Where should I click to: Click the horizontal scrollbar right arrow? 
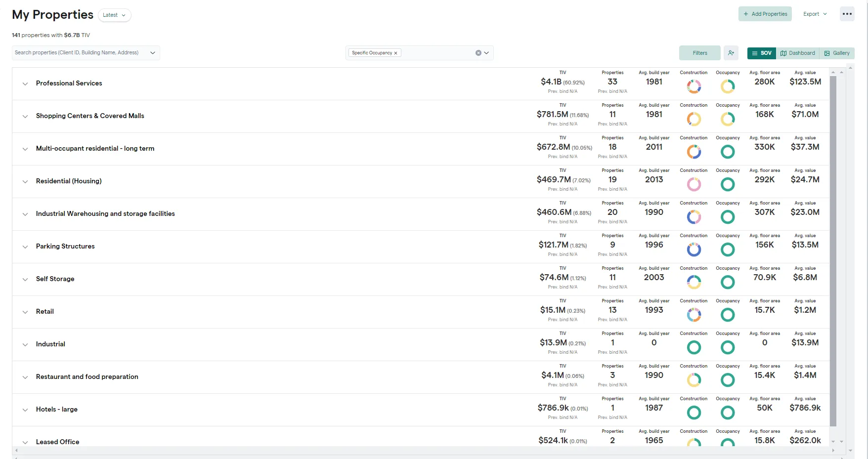click(833, 450)
